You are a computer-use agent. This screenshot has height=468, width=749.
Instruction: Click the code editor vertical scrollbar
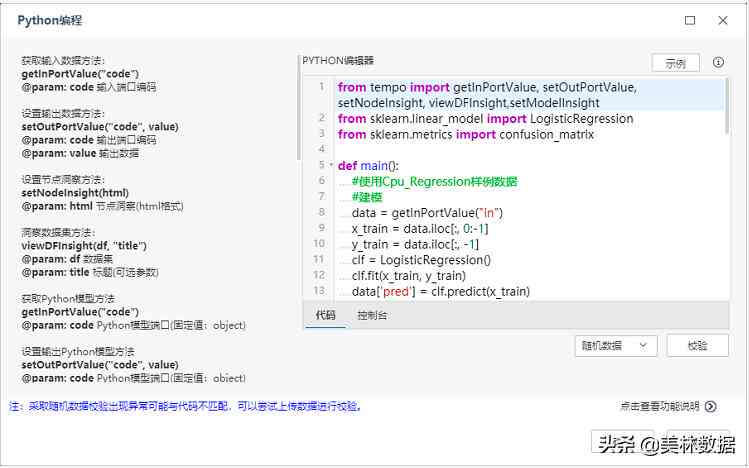click(727, 106)
